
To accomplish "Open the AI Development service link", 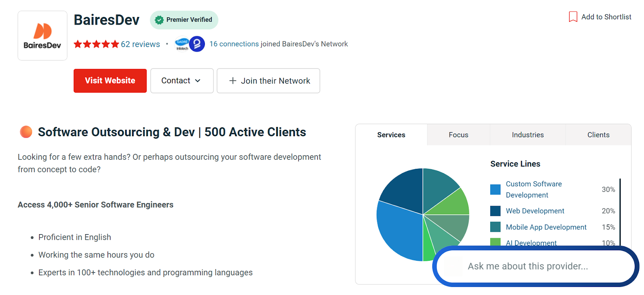I will (531, 243).
